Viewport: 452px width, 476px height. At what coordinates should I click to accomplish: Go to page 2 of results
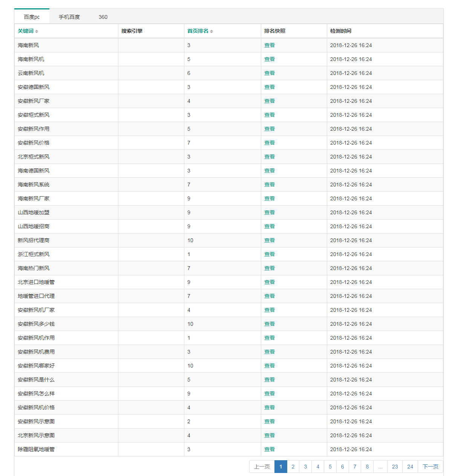(x=293, y=467)
